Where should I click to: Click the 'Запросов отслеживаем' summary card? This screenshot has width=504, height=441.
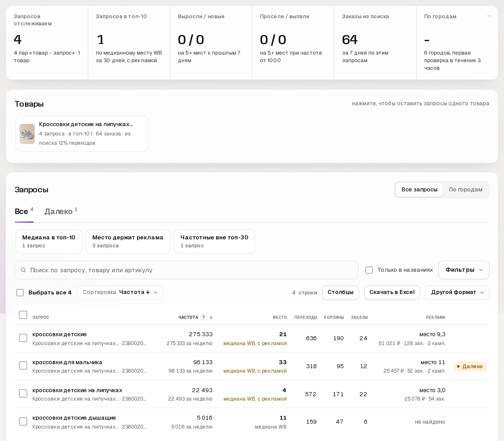coord(47,43)
